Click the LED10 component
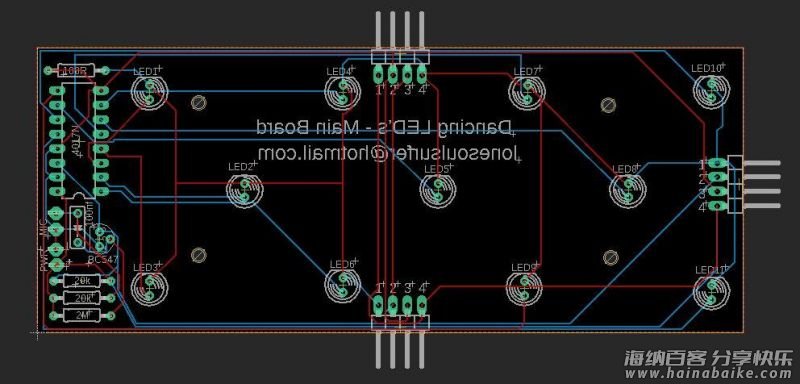 click(711, 91)
